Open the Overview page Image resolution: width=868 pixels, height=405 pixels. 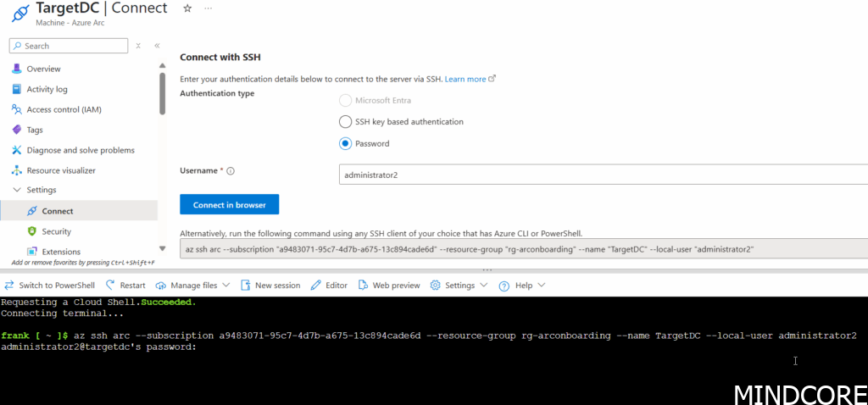click(x=44, y=69)
